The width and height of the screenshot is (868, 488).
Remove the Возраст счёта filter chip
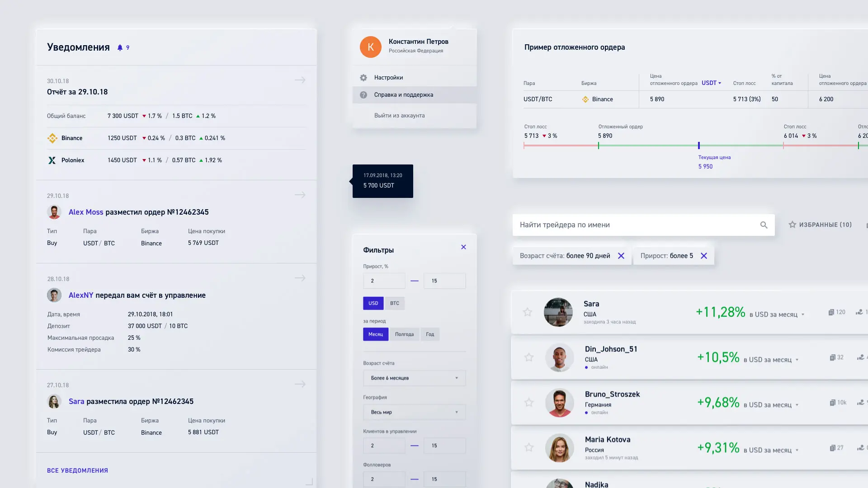point(621,256)
